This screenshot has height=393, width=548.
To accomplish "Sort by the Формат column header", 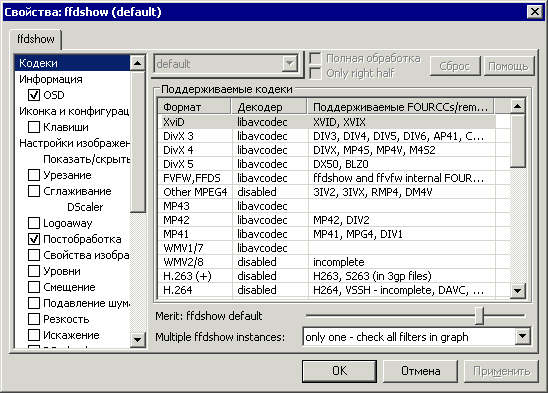I will click(x=195, y=107).
